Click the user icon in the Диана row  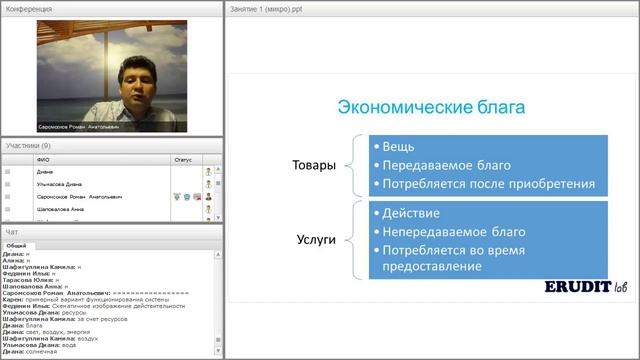[x=208, y=172]
